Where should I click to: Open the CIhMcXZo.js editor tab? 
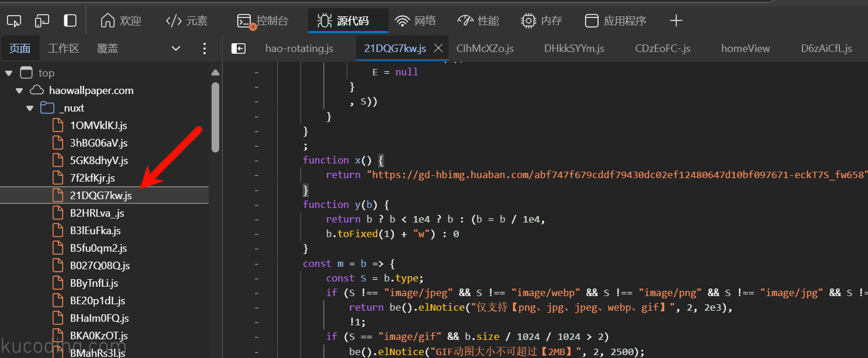click(x=485, y=48)
